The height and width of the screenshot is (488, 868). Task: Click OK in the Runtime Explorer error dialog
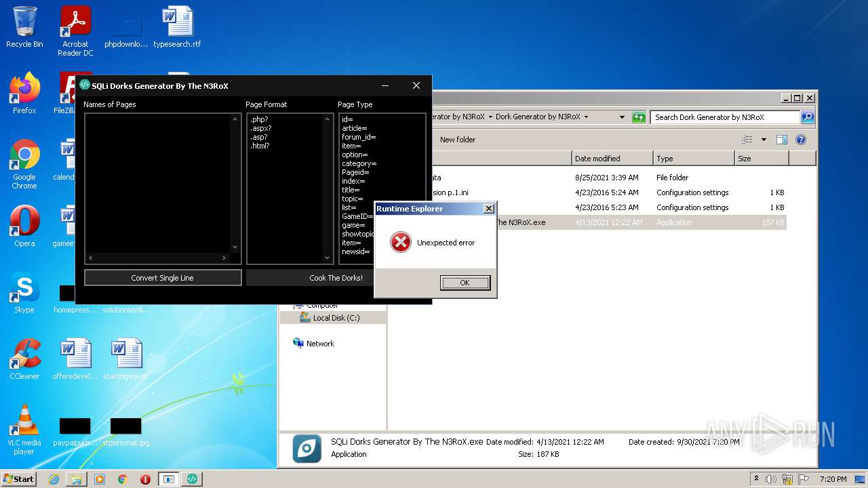pyautogui.click(x=465, y=283)
